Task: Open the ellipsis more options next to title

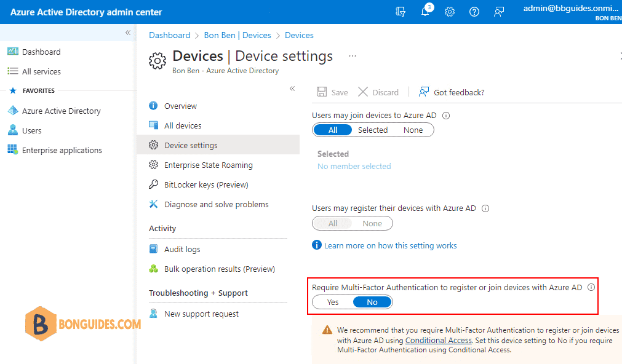Action: [353, 56]
